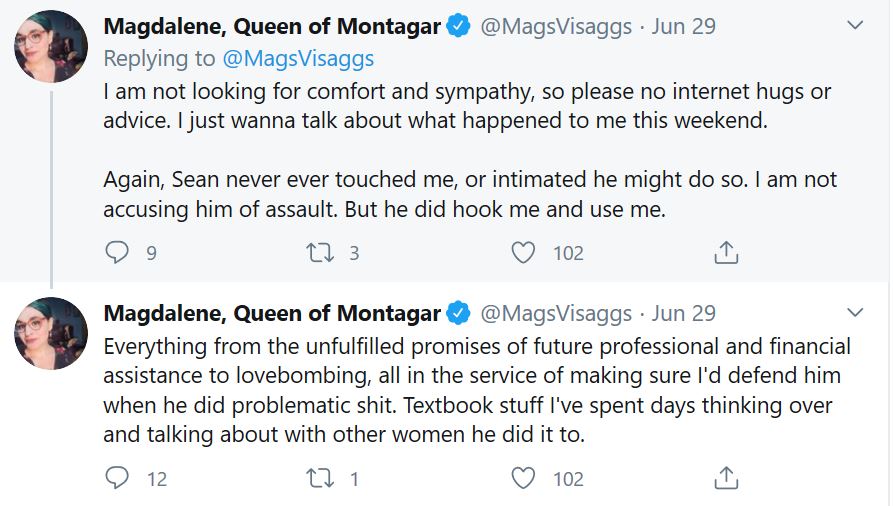Viewport: 893px width, 506px height.
Task: Click the author name on the second tweet
Action: click(272, 314)
